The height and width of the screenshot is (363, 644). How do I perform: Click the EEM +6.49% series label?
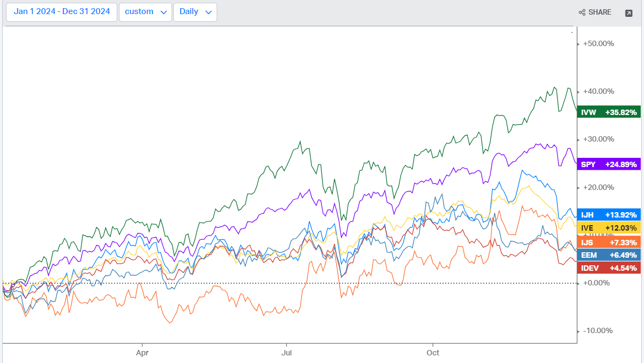609,254
